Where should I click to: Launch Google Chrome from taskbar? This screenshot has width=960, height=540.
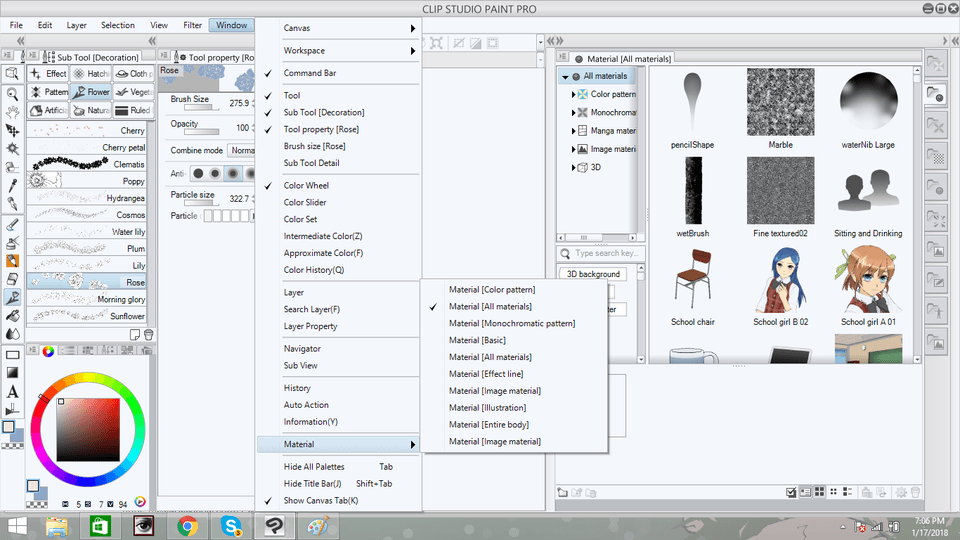[x=187, y=524]
